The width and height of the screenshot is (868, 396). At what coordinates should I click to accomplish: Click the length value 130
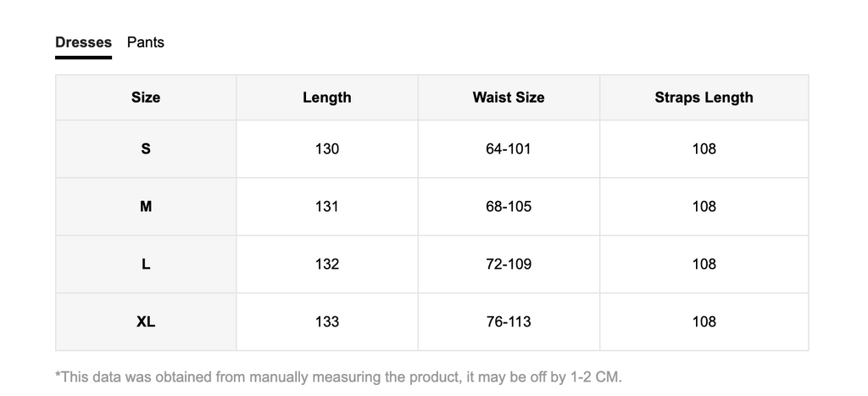pos(327,149)
